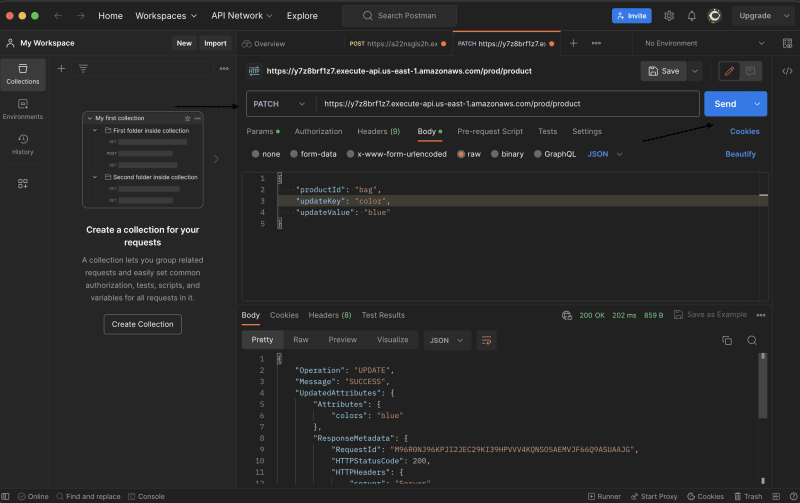Switch to the Test Results tab
The image size is (800, 503).
point(383,315)
